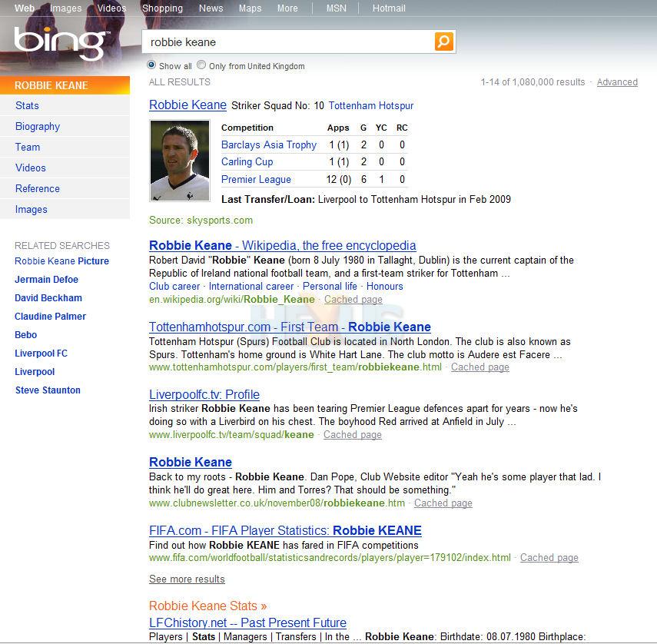
Task: Jump to Wikipedia 'Honours' section link
Action: coord(385,286)
